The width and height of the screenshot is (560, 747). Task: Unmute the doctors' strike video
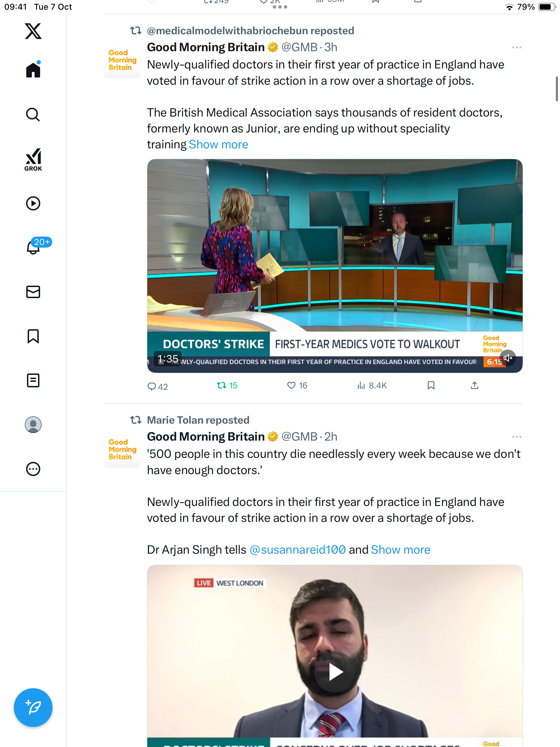pyautogui.click(x=508, y=358)
